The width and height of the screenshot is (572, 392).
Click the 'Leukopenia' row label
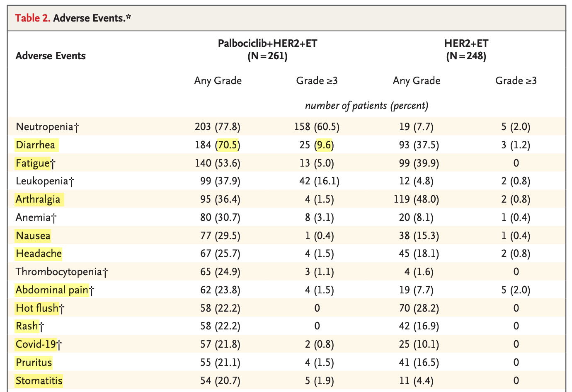coord(45,181)
